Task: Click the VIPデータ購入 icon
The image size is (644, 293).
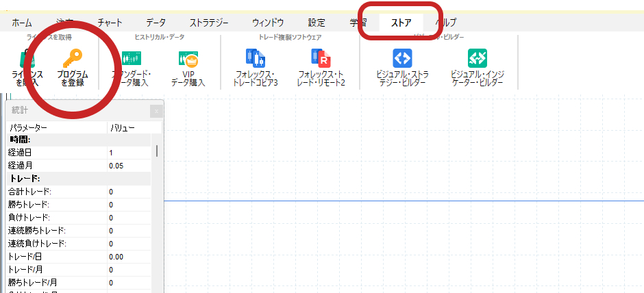Action: [188, 60]
